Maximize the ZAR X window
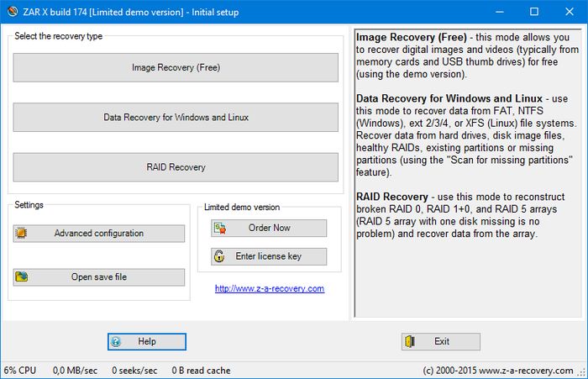 pyautogui.click(x=534, y=12)
